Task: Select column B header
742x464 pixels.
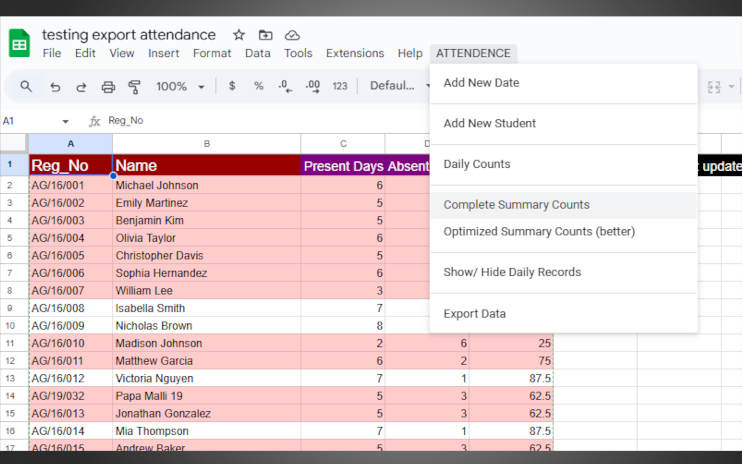Action: click(x=206, y=144)
